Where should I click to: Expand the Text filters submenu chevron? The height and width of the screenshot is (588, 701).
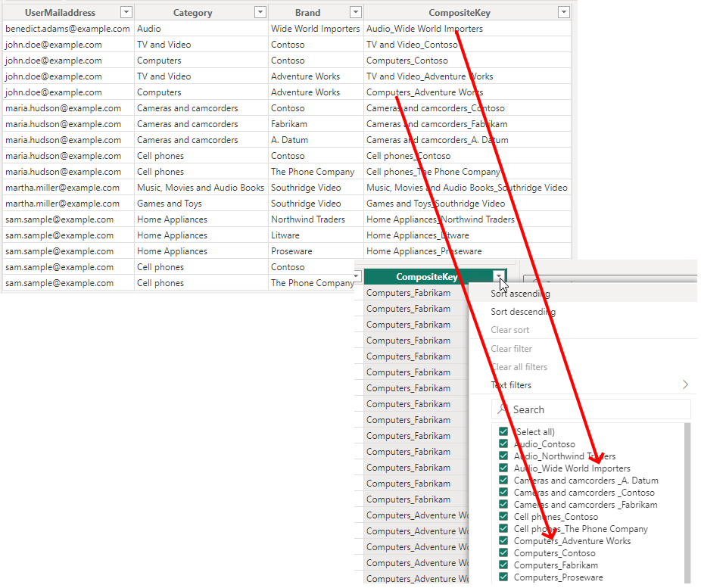[x=685, y=385]
